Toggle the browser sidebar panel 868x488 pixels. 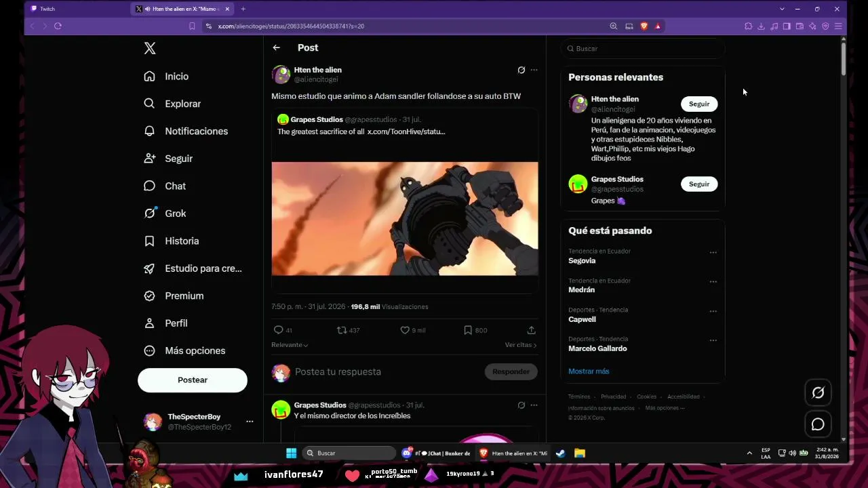(x=787, y=26)
